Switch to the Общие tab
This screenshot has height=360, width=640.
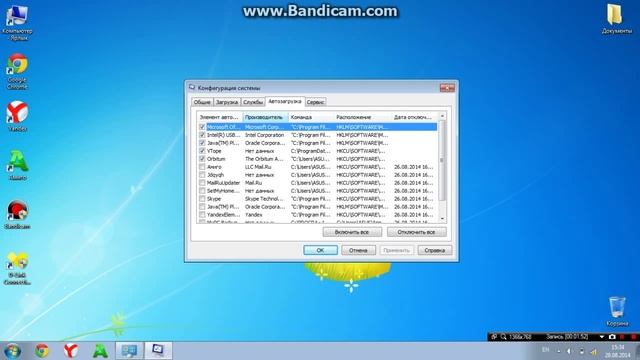coord(202,102)
